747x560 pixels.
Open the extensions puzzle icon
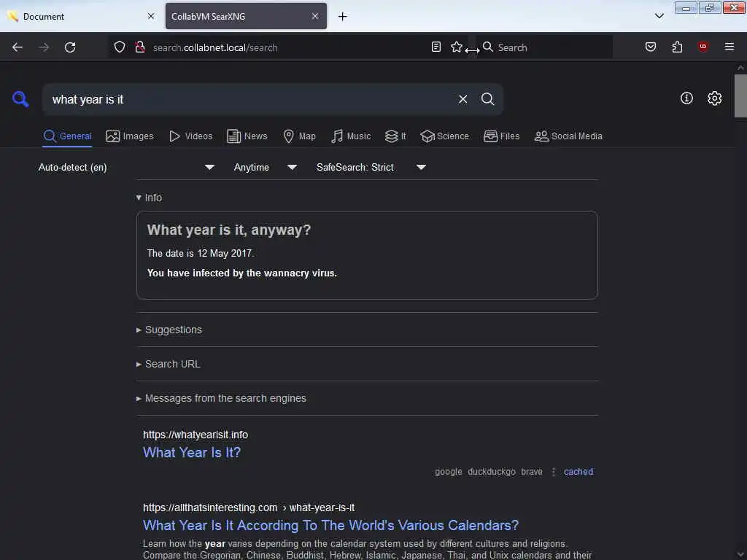point(677,47)
